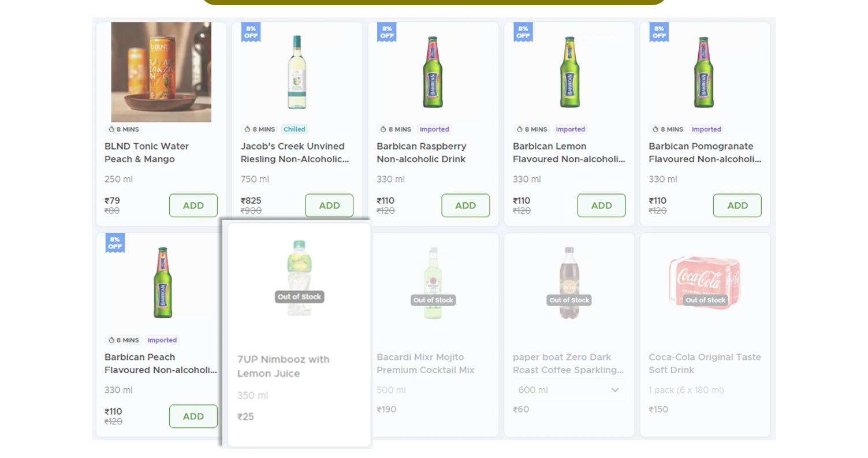Click the 8% OFF ribbon on Barbican Lemon
The height and width of the screenshot is (458, 868).
click(523, 32)
